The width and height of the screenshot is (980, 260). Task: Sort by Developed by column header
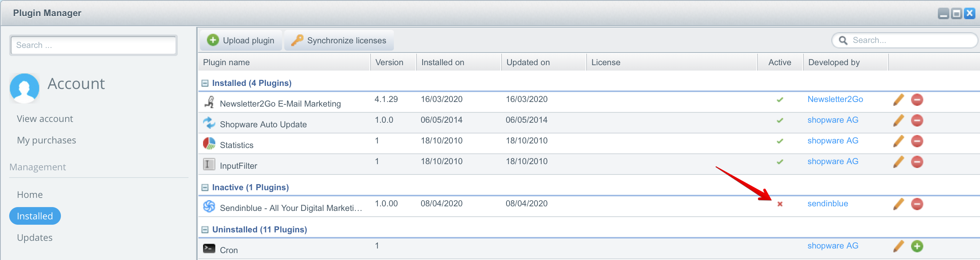[846, 62]
